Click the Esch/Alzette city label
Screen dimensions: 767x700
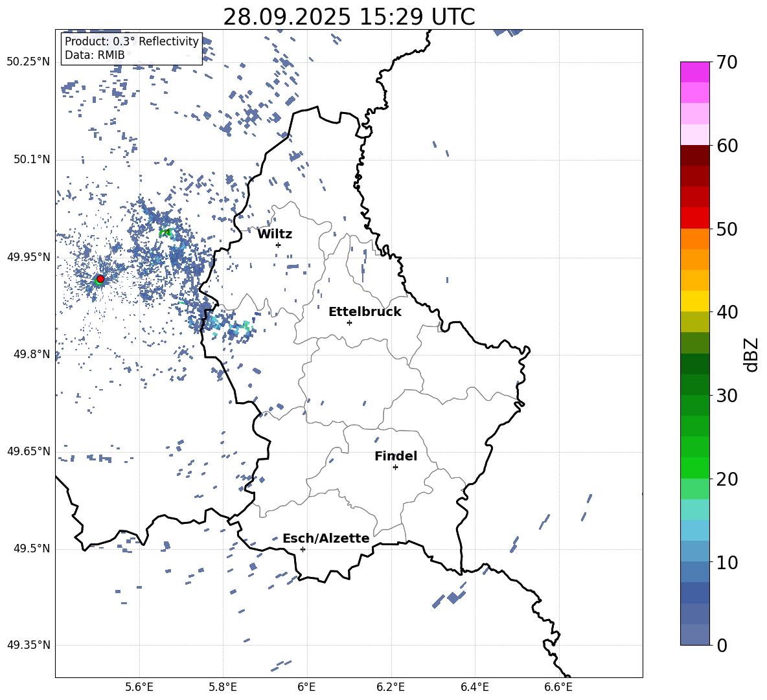coord(326,538)
